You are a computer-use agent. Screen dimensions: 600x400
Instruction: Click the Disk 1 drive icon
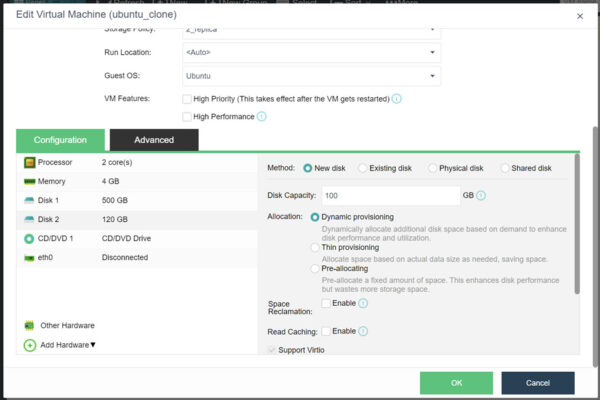tap(29, 200)
